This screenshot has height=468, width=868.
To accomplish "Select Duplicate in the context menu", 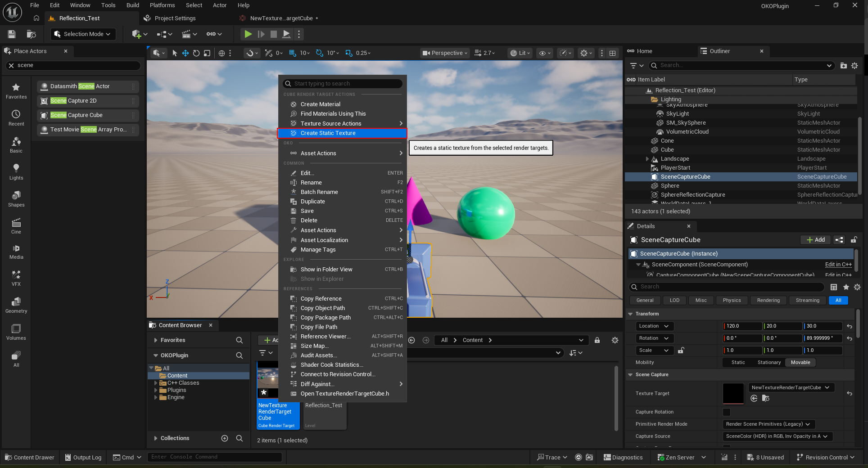I will 342,202.
